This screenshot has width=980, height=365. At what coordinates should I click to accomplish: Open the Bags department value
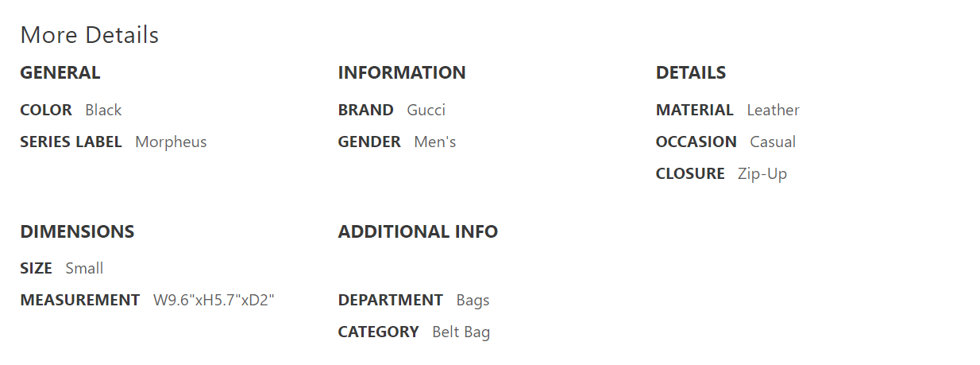click(x=473, y=300)
